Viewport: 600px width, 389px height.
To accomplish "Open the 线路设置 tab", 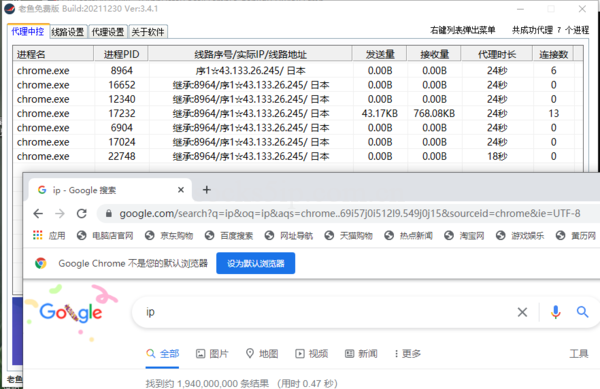I will coord(68,32).
